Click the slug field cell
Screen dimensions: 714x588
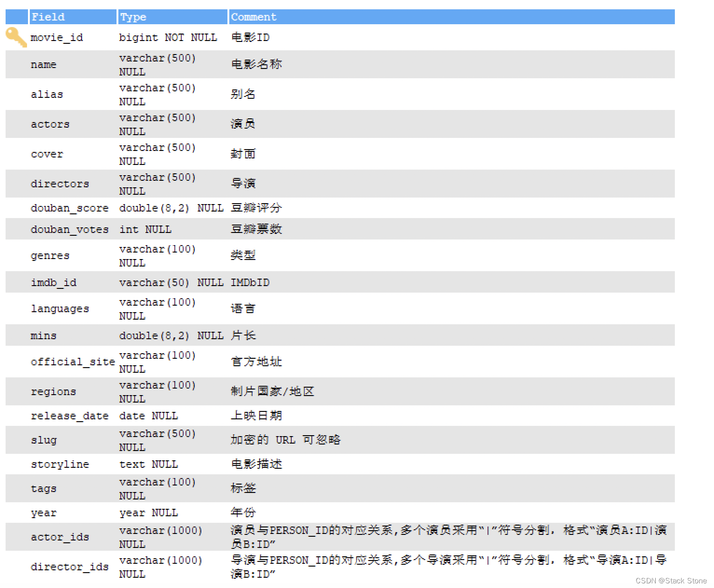[x=44, y=440]
